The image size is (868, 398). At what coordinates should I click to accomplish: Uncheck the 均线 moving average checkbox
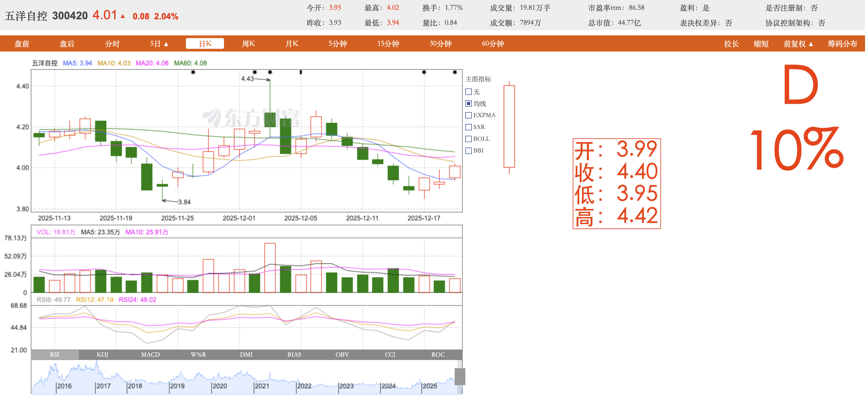[x=468, y=104]
